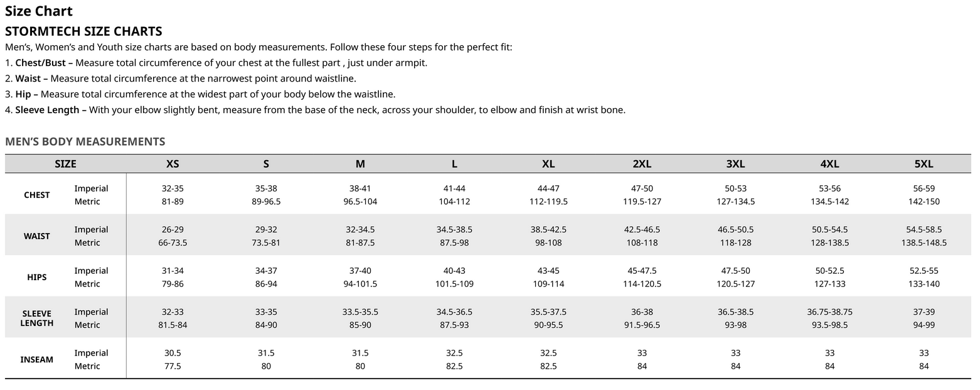This screenshot has height=390, width=980.
Task: Click the SIZE header cell
Action: point(65,164)
